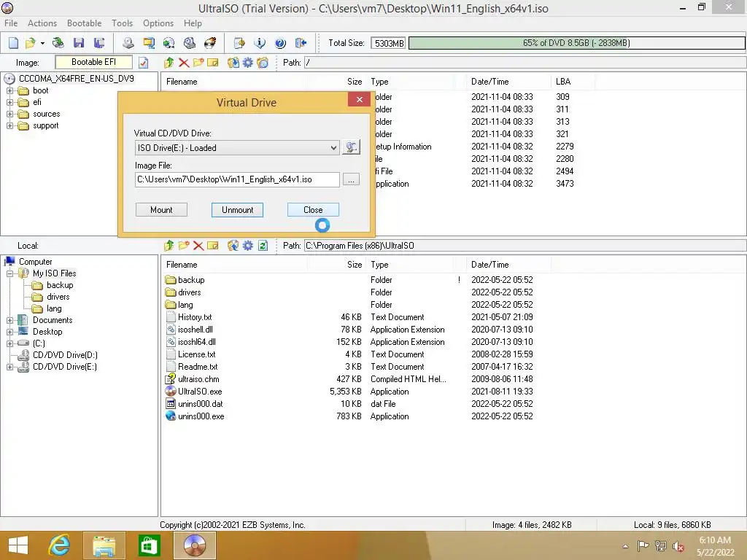The image size is (747, 560).
Task: Click the Save floppy disk icon
Action: (79, 43)
